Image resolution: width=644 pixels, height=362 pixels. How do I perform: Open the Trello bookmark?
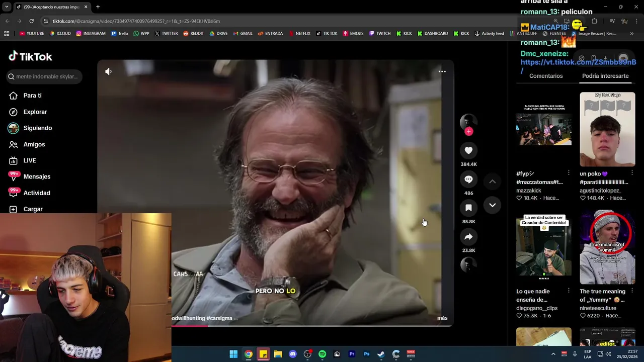pos(119,34)
